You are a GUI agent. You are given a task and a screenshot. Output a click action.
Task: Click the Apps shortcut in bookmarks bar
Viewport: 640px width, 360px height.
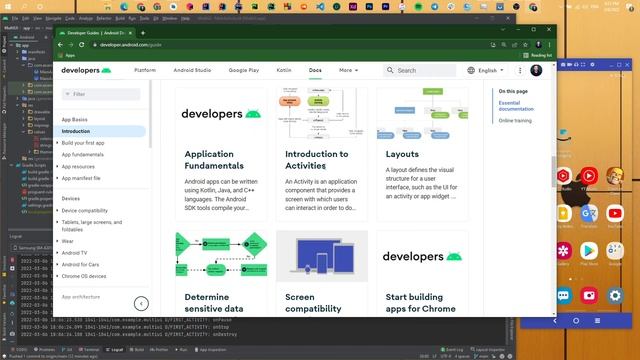[67, 55]
